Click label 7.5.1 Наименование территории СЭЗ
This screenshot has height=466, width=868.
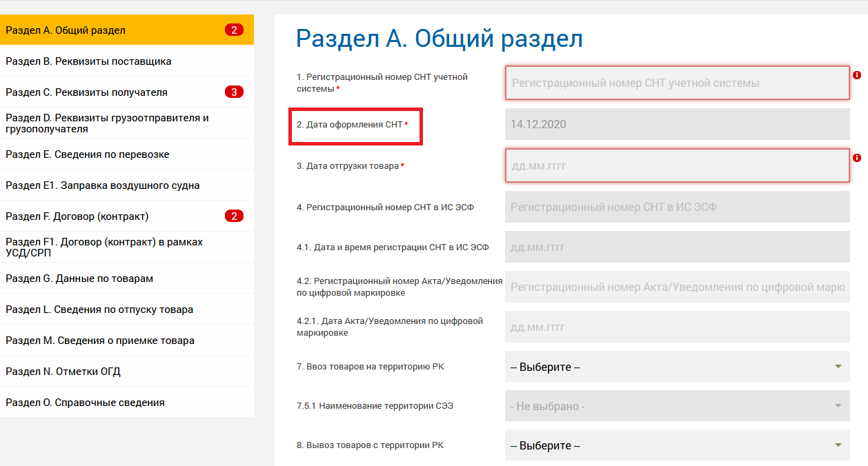375,406
